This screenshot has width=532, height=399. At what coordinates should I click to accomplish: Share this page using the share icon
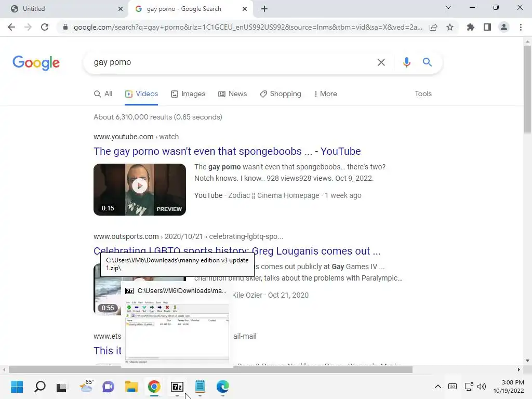pos(433,27)
